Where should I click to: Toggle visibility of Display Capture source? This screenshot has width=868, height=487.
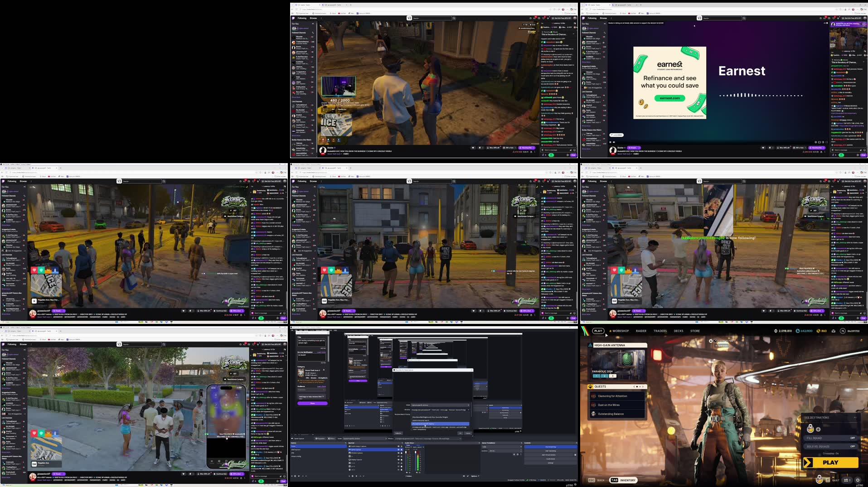(x=398, y=459)
